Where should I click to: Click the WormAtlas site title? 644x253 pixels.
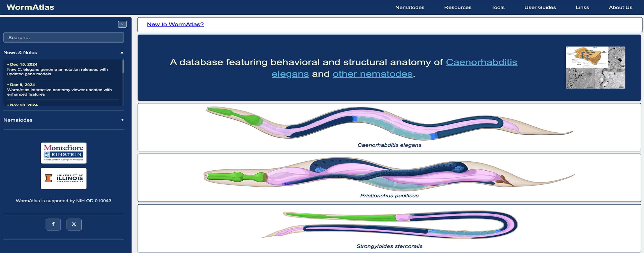[x=30, y=7]
